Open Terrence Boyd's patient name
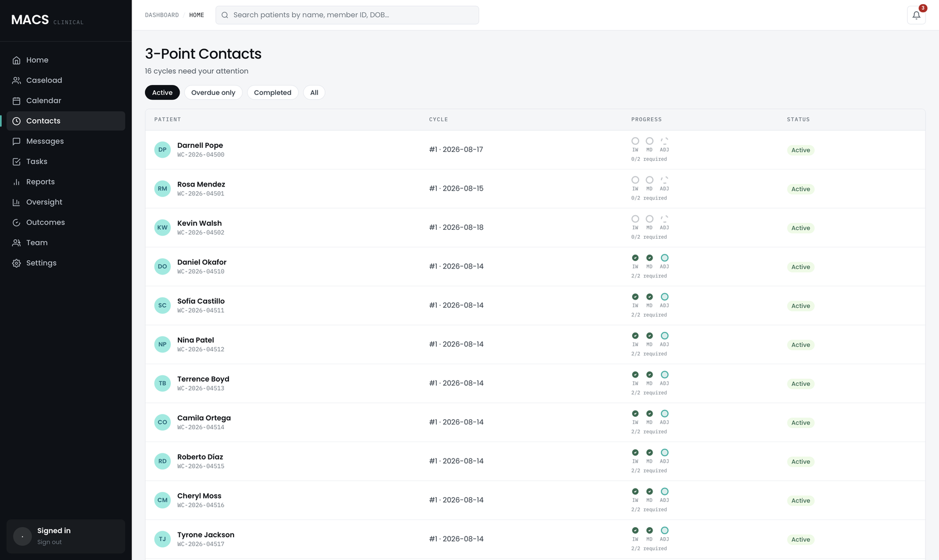This screenshot has height=560, width=939. [x=203, y=379]
